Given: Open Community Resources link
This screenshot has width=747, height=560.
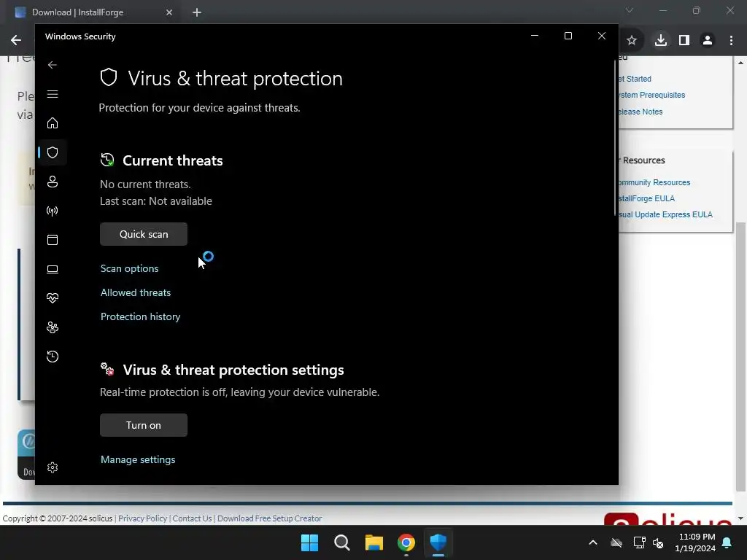Looking at the screenshot, I should coord(654,182).
